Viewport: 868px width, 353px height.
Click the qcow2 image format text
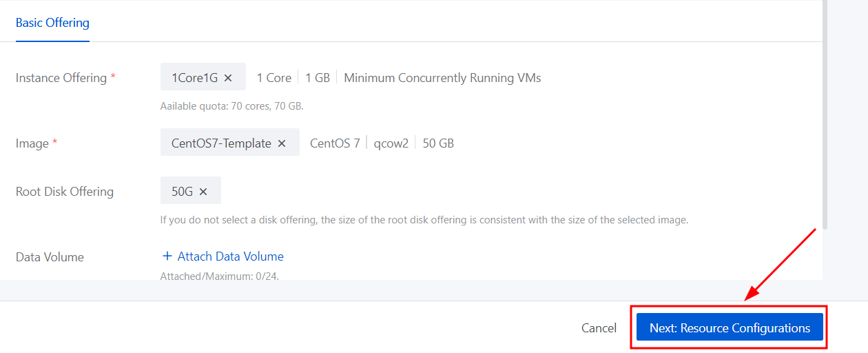[x=391, y=143]
